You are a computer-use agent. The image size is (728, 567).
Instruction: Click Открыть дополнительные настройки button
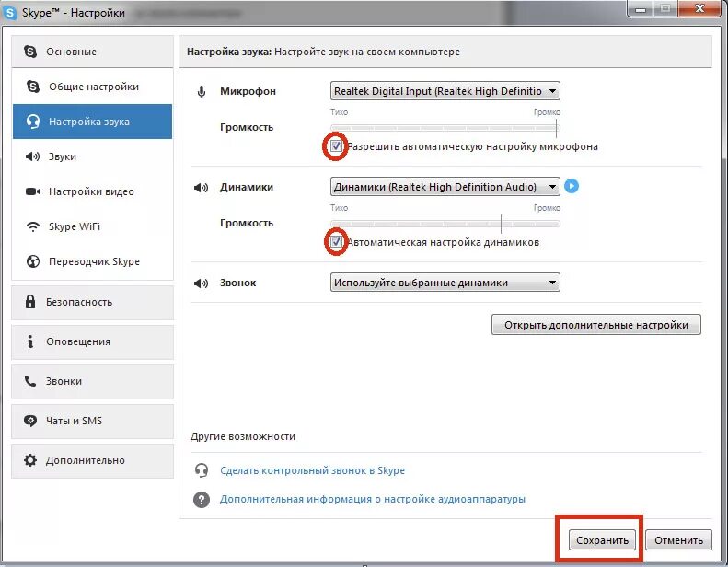click(x=596, y=325)
